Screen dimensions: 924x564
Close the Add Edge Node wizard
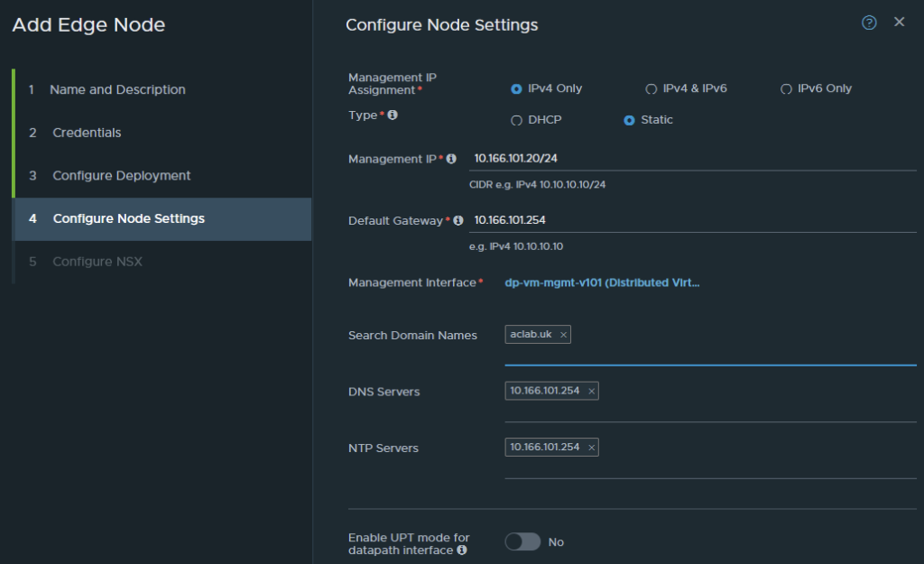[x=899, y=23]
